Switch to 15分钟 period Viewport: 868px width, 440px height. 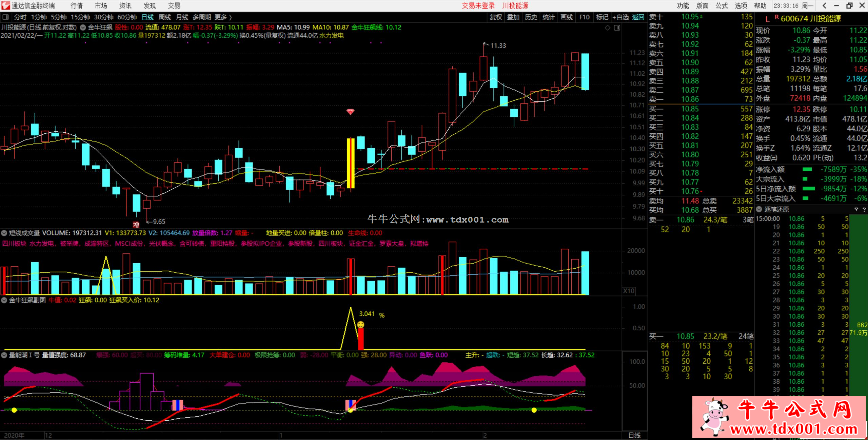pos(80,17)
